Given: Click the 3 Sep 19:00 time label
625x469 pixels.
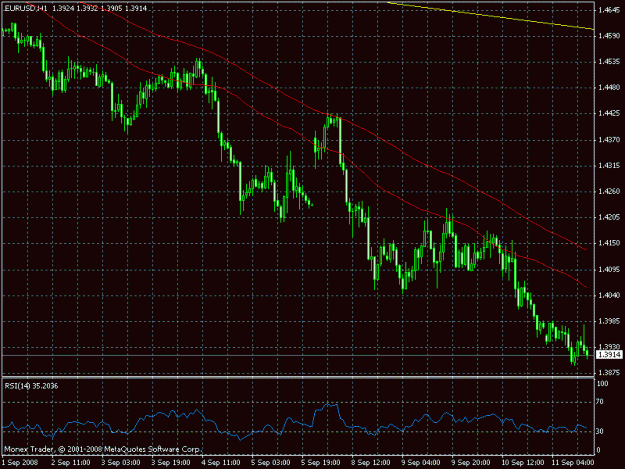Looking at the screenshot, I should click(171, 463).
